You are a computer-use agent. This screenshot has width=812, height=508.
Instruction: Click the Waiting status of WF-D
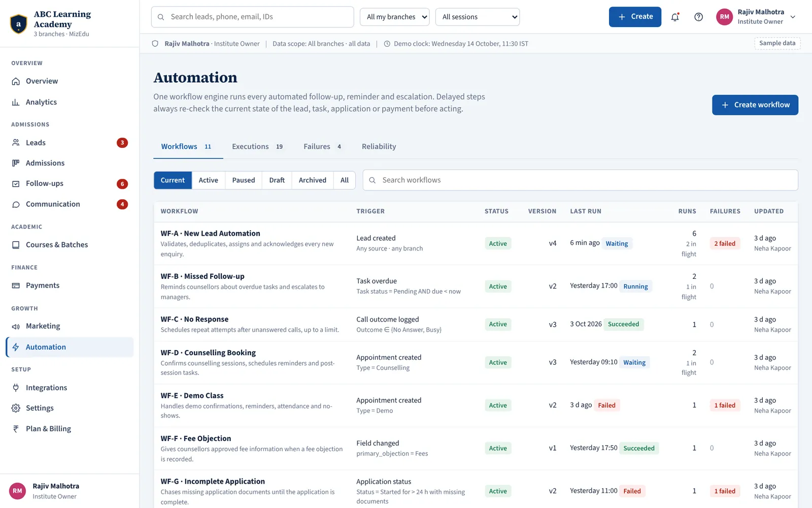point(634,363)
